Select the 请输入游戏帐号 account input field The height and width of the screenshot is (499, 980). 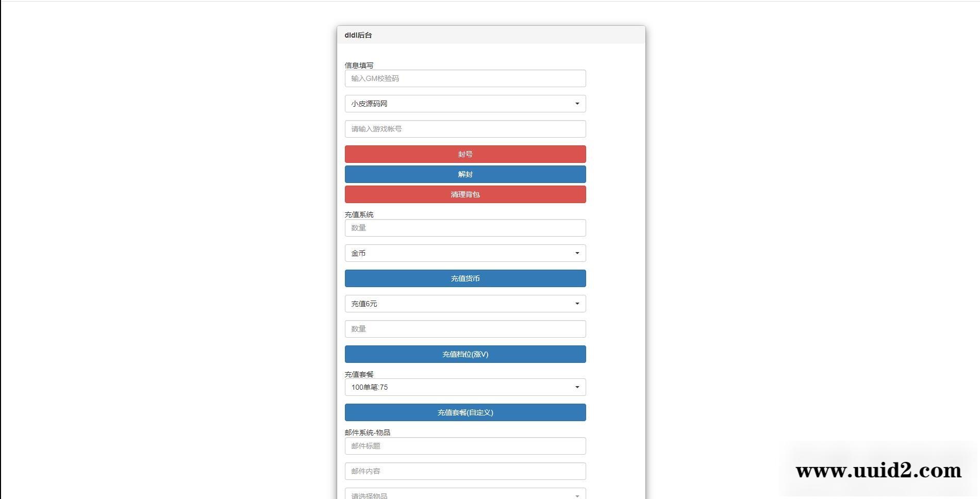coord(464,128)
